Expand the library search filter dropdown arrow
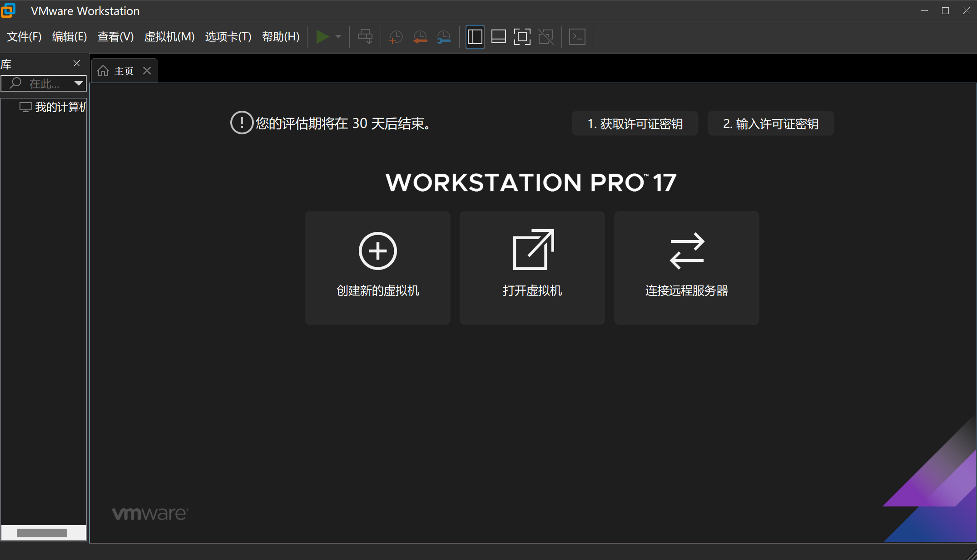Screen dimensions: 977x560 tap(79, 84)
